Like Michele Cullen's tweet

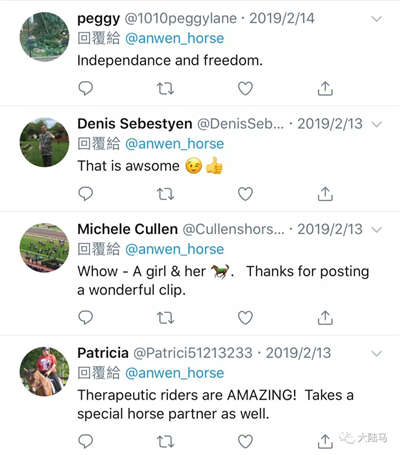tap(245, 318)
